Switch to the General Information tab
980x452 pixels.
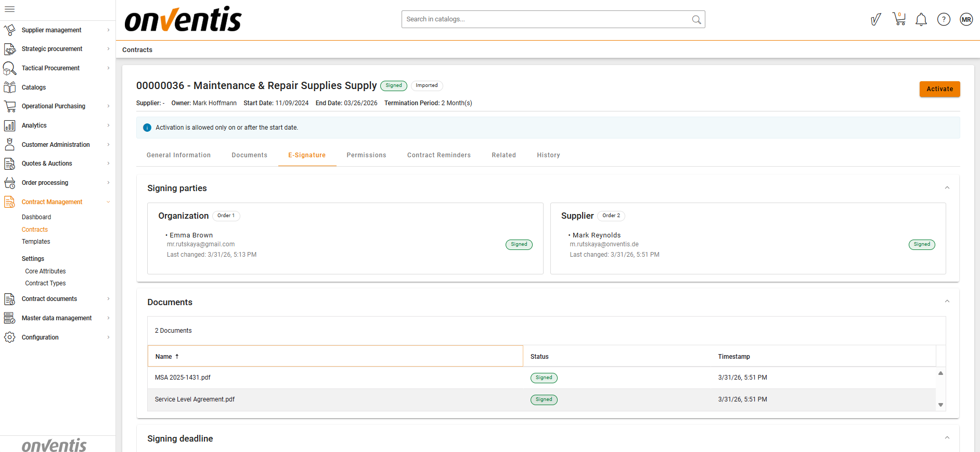(x=178, y=155)
